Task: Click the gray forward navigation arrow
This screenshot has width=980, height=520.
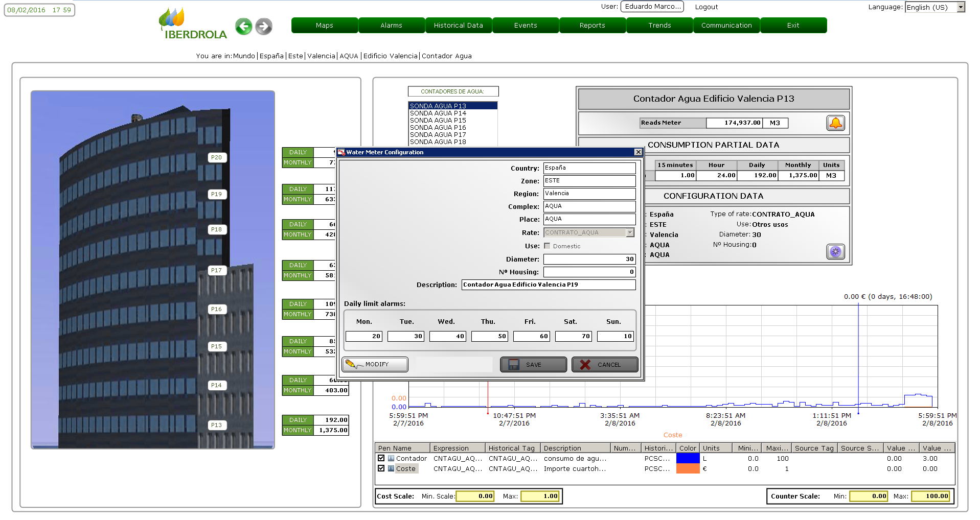Action: tap(264, 27)
